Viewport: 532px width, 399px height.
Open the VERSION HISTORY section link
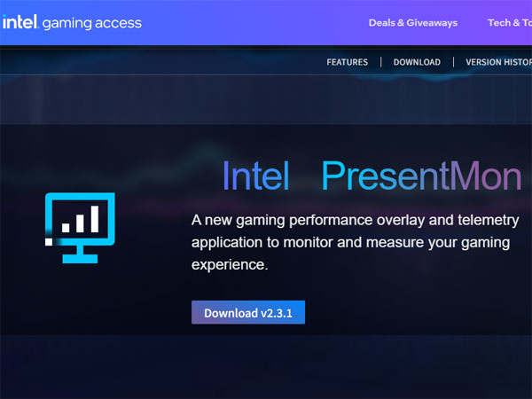point(498,62)
